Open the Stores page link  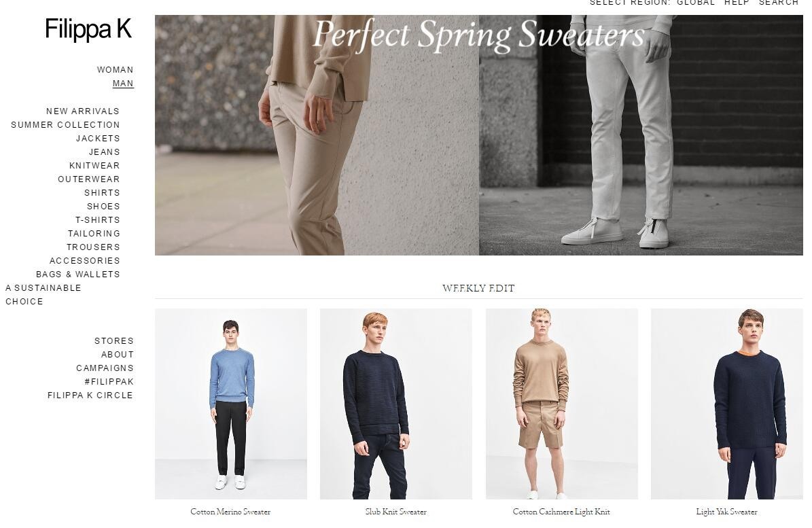(114, 341)
